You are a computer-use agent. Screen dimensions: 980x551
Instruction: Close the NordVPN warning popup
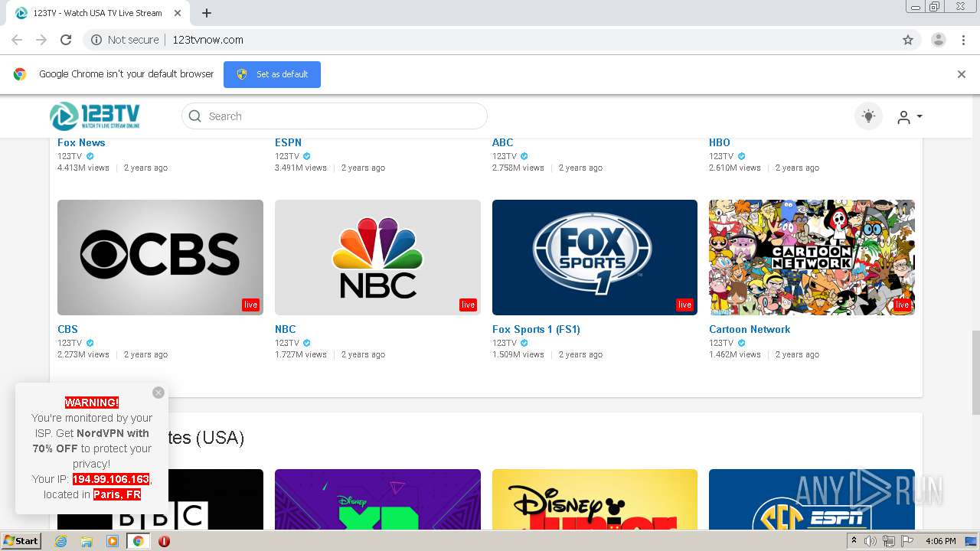(x=158, y=393)
